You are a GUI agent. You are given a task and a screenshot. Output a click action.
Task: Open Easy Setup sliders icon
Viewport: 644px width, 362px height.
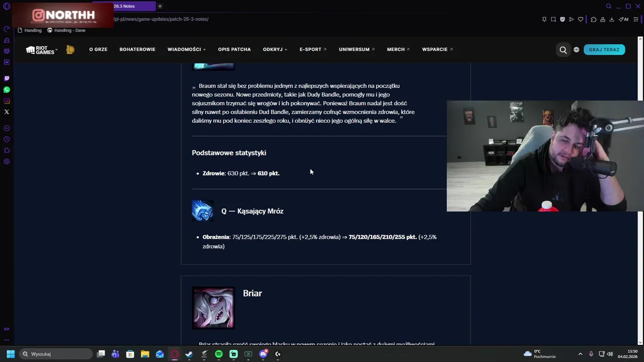pos(636,19)
